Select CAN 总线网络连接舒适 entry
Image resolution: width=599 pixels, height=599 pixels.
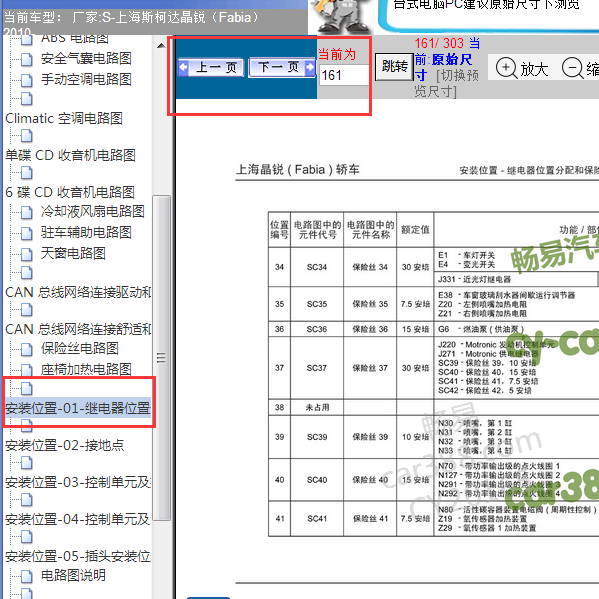[78, 329]
